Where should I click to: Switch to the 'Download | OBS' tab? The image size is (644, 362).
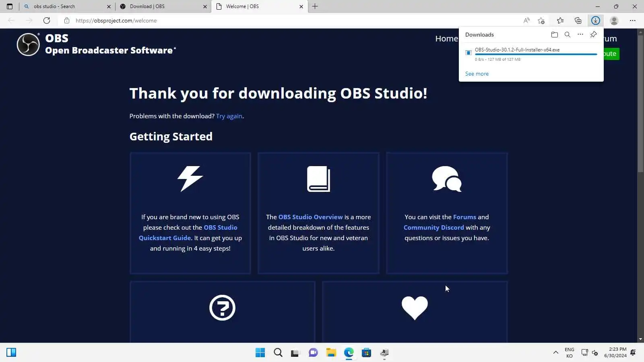click(x=163, y=6)
